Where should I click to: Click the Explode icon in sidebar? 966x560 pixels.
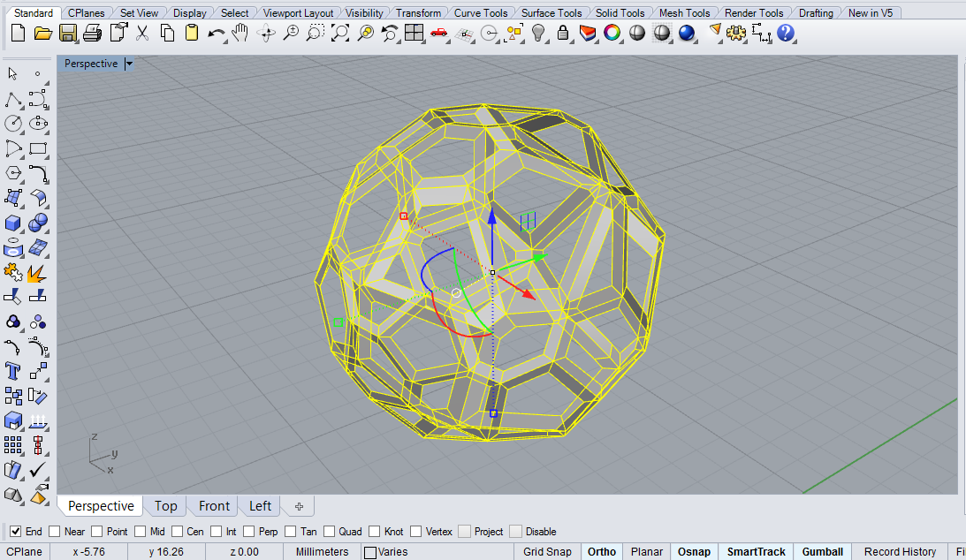[x=38, y=273]
